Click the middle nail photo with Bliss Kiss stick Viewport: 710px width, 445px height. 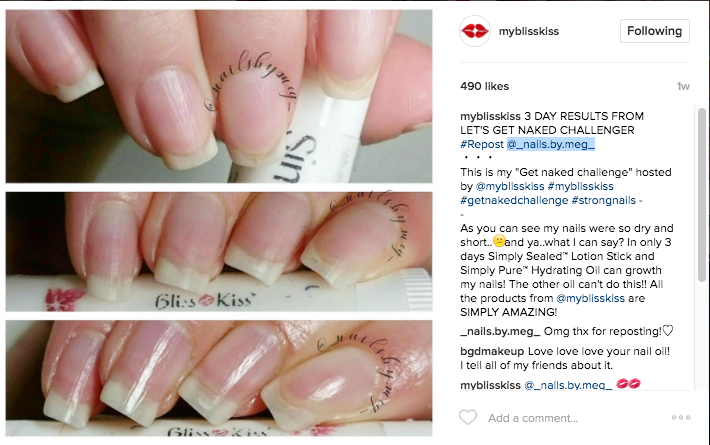click(x=219, y=252)
